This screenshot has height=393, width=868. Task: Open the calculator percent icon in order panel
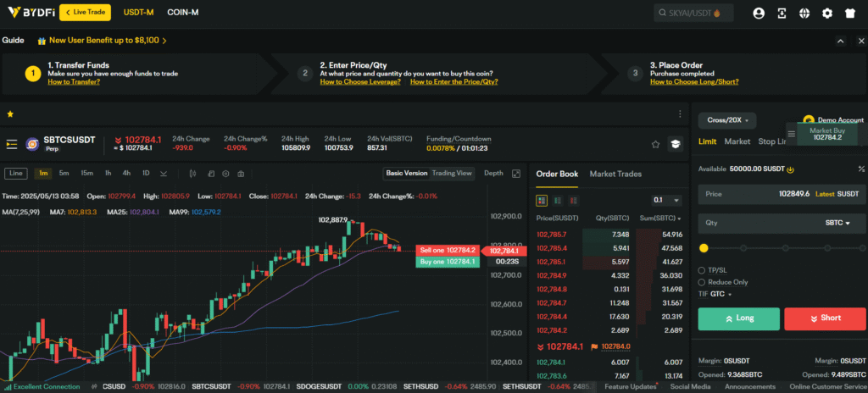pyautogui.click(x=861, y=169)
